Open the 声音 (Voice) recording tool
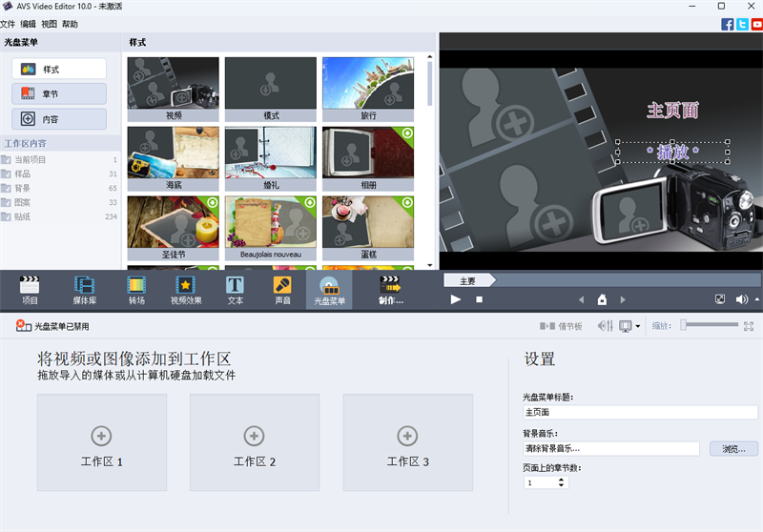Viewport: 763px width, 532px height. point(283,289)
